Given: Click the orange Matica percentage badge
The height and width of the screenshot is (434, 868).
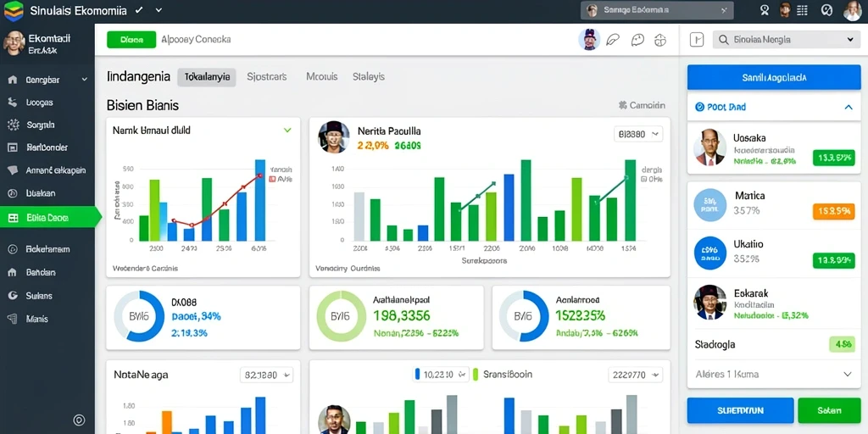Looking at the screenshot, I should pyautogui.click(x=833, y=211).
